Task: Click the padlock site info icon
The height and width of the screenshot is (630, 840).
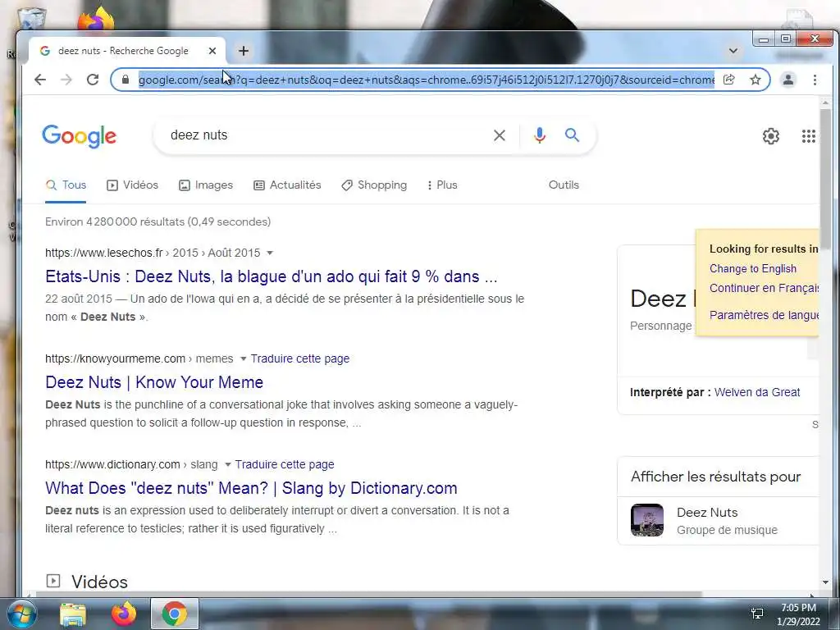Action: tap(126, 80)
